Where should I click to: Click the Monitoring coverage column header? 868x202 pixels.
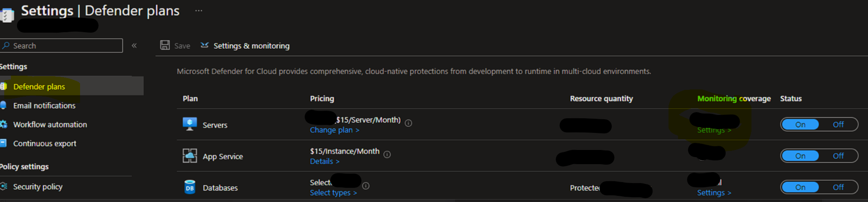coord(734,98)
